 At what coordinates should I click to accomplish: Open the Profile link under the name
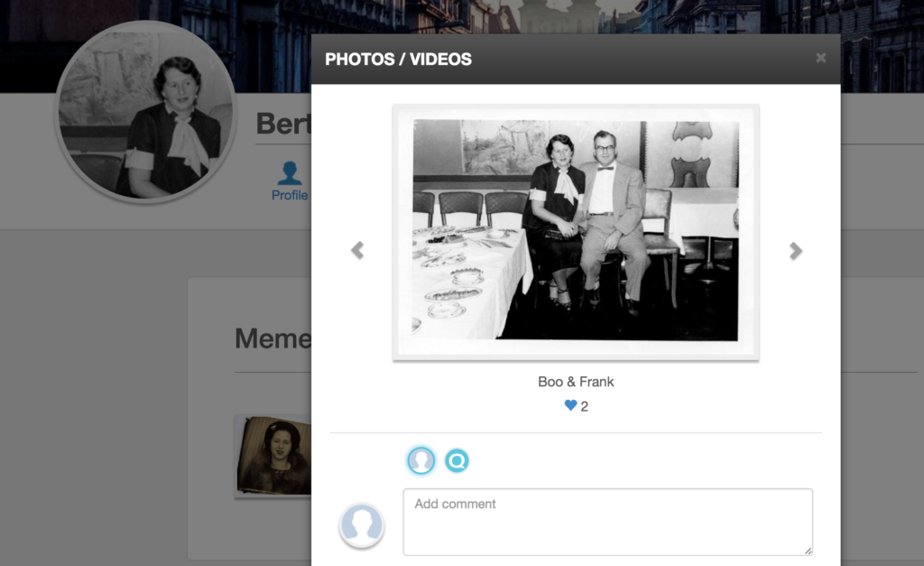pos(290,195)
